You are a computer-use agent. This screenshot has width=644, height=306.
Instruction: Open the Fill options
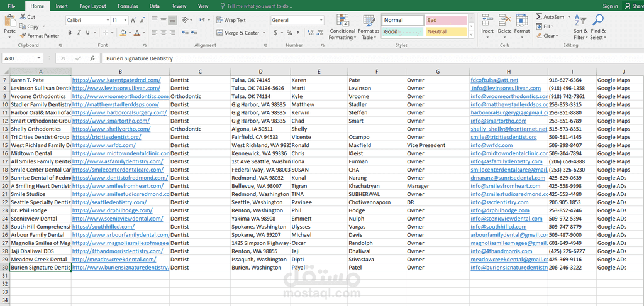[545, 26]
